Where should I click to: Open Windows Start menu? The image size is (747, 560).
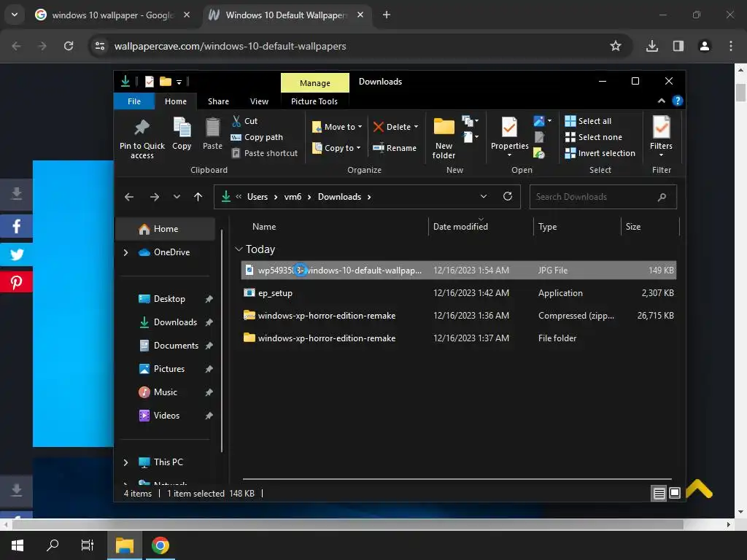click(x=18, y=545)
